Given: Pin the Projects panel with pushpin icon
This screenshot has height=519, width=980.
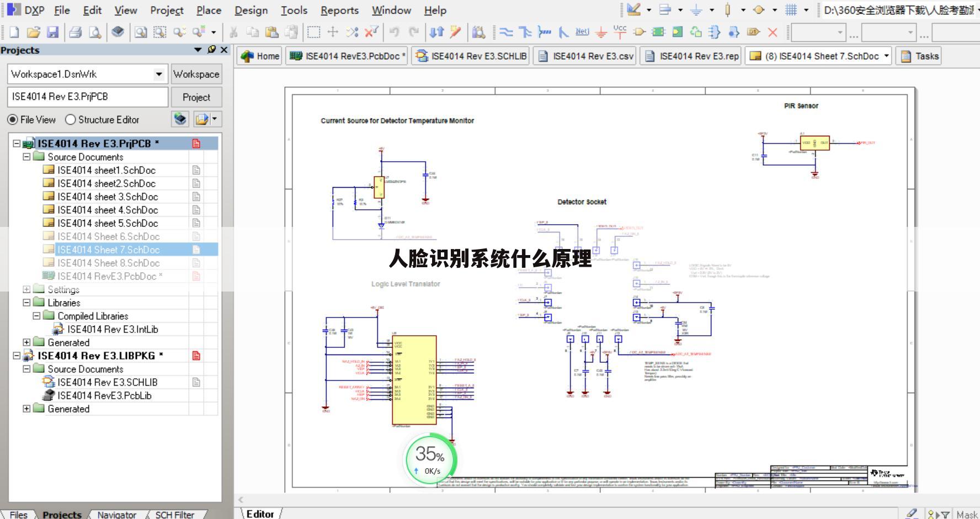Looking at the screenshot, I should [x=211, y=50].
